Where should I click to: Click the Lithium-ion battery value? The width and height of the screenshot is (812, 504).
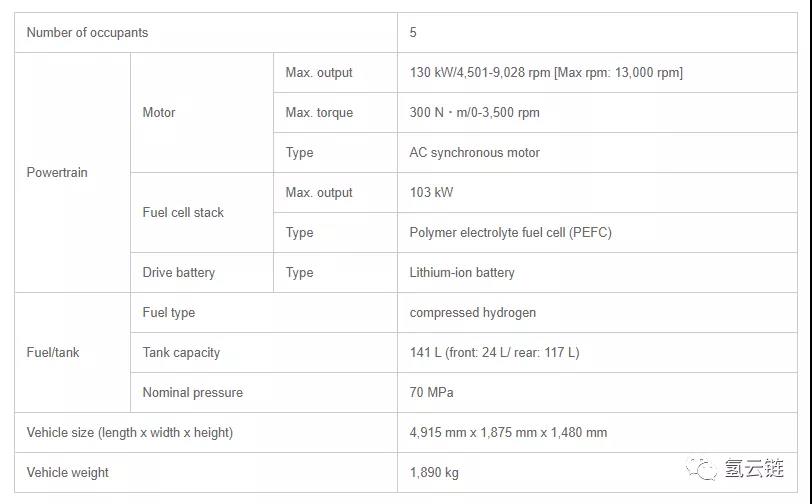[x=462, y=272]
